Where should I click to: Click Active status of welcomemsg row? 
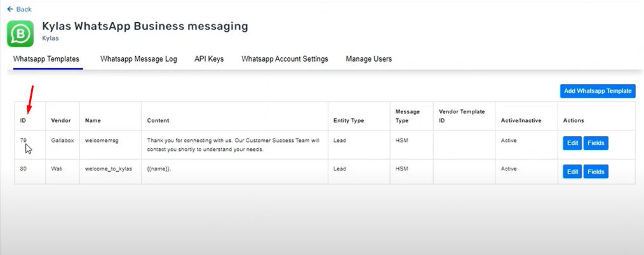coord(509,141)
